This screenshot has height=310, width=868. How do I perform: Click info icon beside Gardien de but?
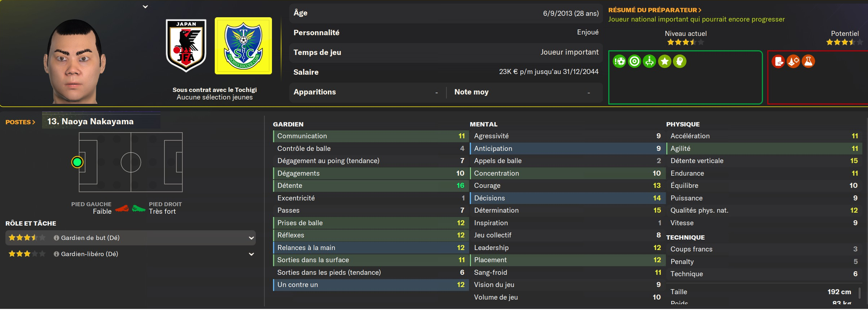pyautogui.click(x=56, y=238)
